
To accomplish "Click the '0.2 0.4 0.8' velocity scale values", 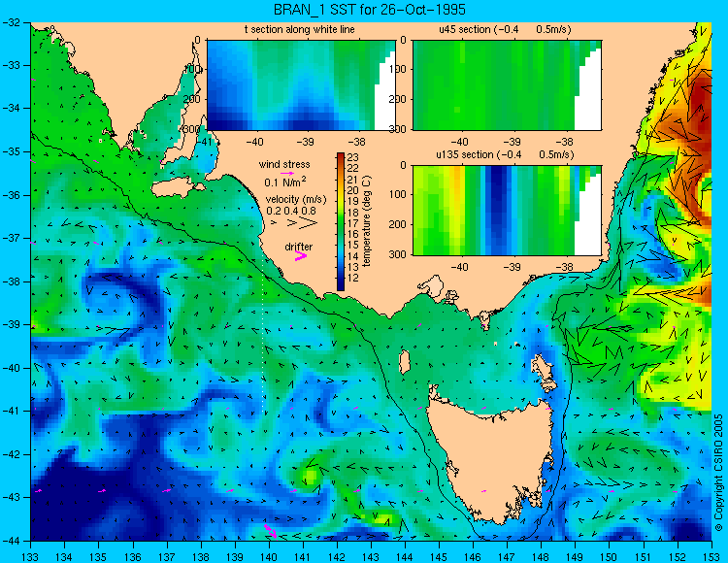I will click(291, 211).
